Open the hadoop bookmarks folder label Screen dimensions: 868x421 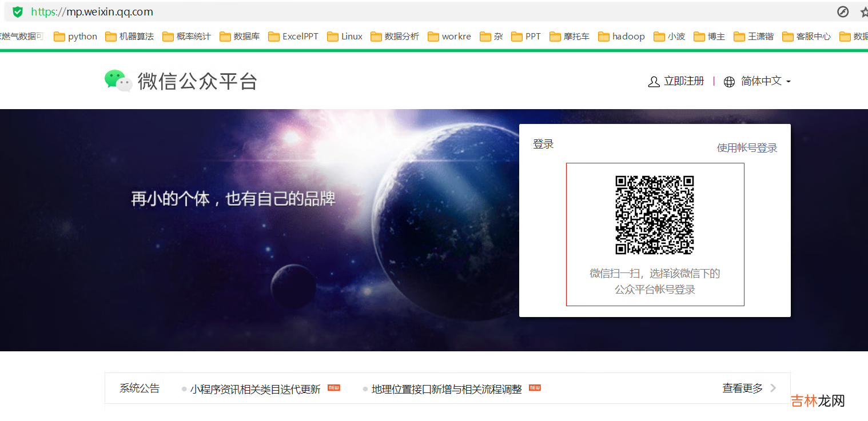628,37
